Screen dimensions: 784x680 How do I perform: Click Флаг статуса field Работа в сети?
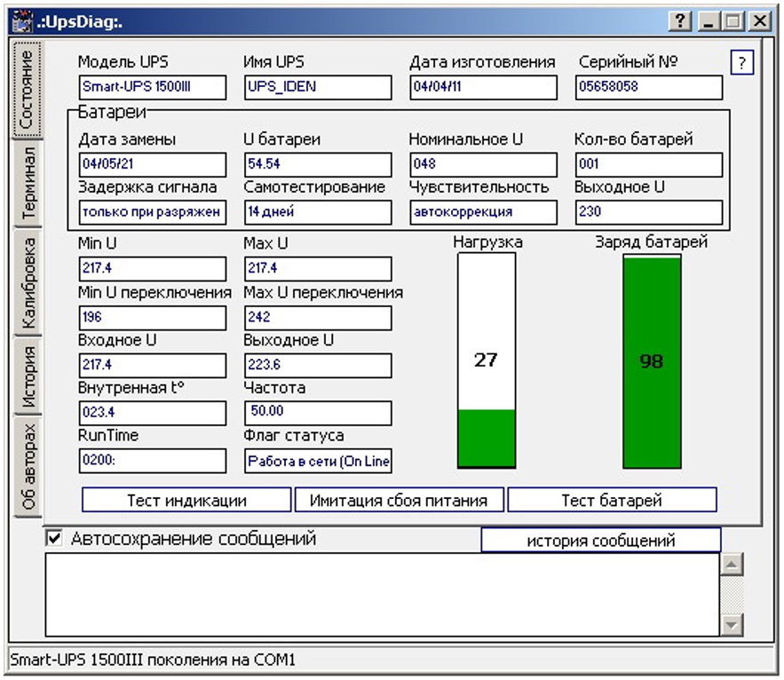point(318,461)
